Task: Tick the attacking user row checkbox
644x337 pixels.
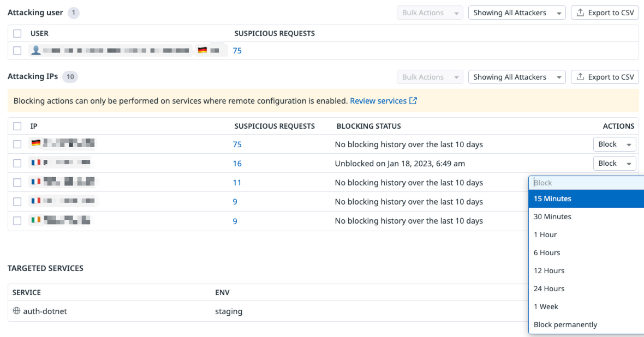Action: pyautogui.click(x=17, y=51)
